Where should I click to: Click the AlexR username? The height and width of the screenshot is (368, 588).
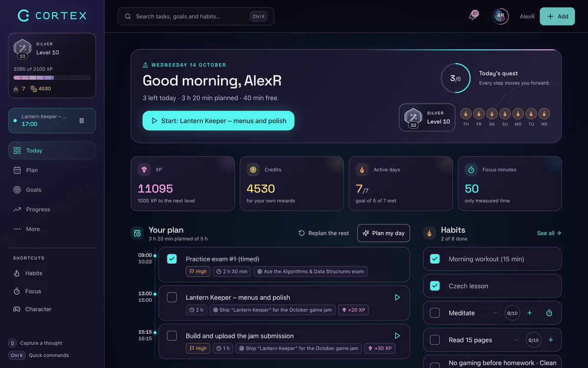click(x=527, y=16)
